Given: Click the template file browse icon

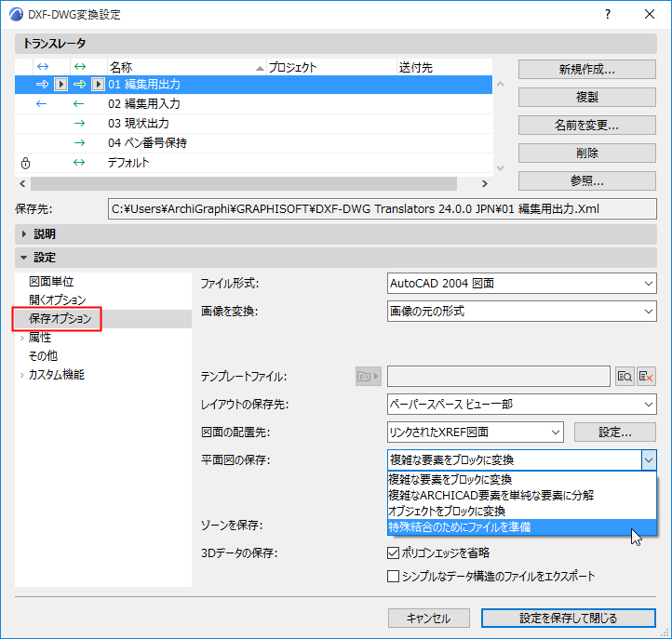Looking at the screenshot, I should coord(625,377).
